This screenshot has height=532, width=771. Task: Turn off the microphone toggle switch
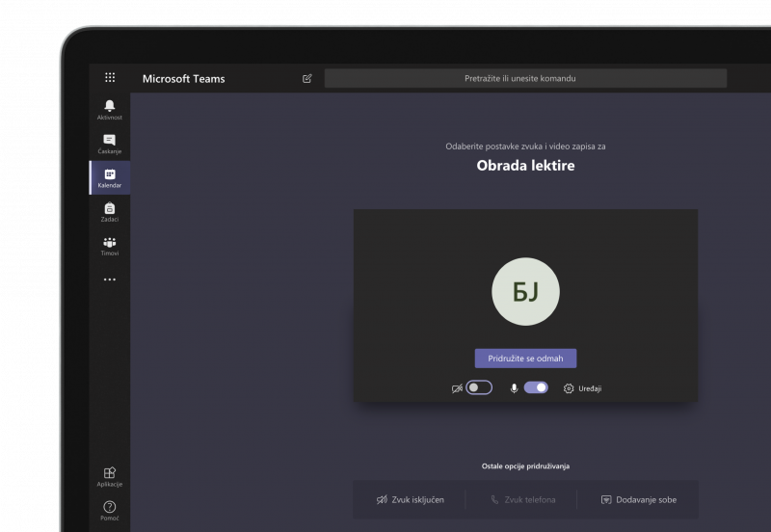tap(536, 387)
